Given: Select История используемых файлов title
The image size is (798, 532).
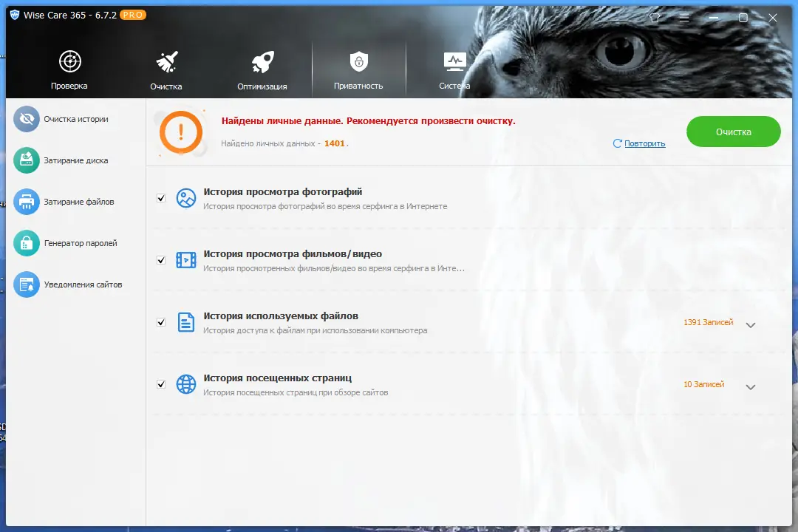Looking at the screenshot, I should point(281,316).
